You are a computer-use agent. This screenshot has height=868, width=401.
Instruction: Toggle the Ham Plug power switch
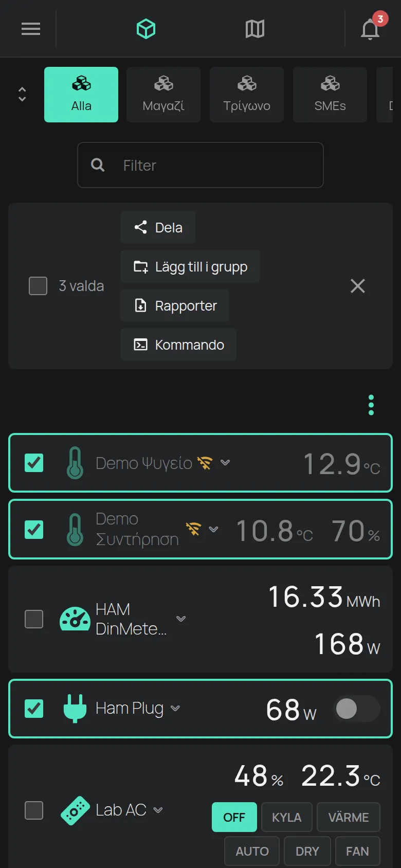click(357, 709)
